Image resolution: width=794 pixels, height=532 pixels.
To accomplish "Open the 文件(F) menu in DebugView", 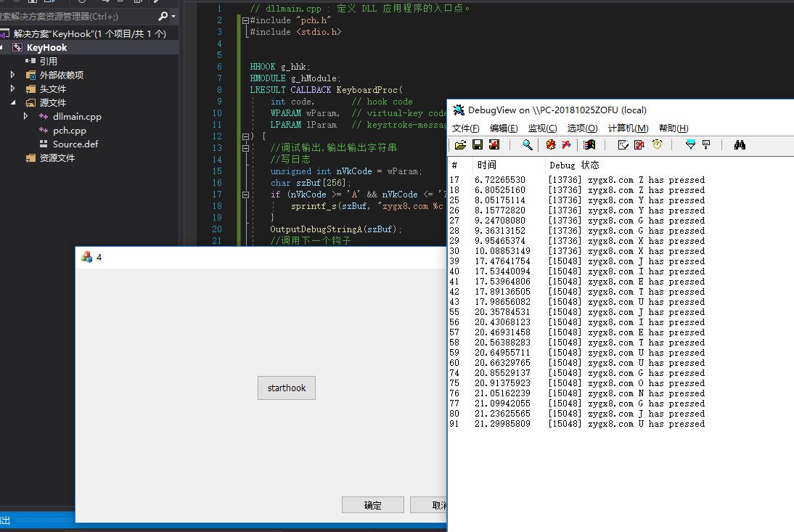I will (x=465, y=128).
